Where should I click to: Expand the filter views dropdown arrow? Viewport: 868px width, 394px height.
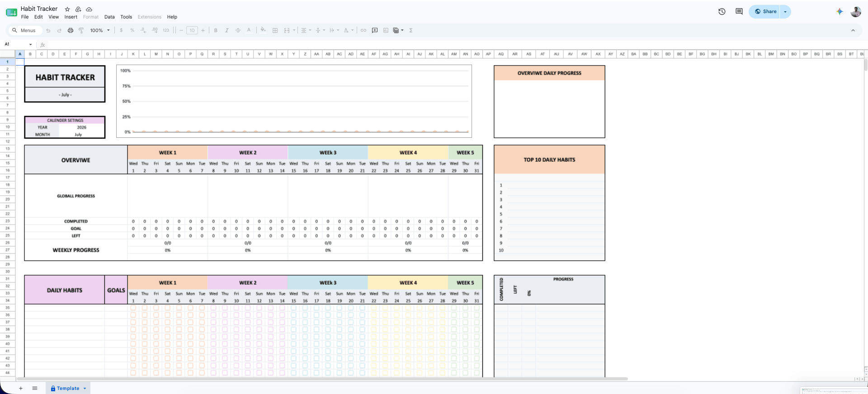click(402, 30)
